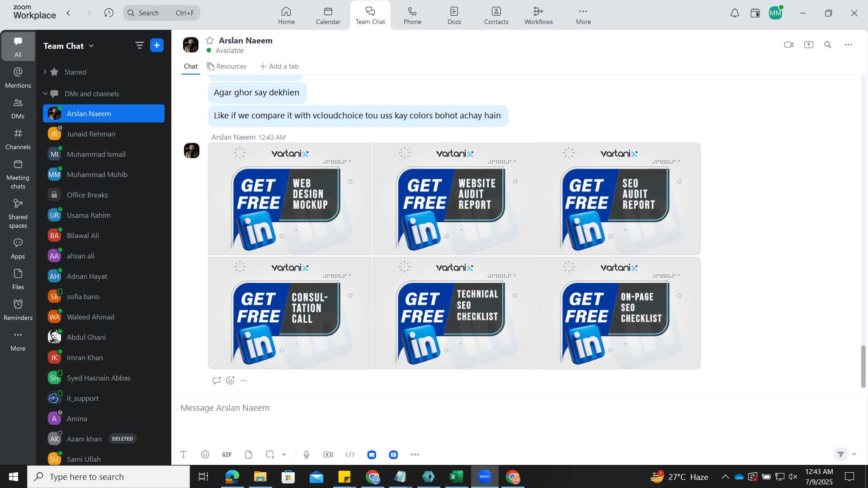Open Shared spaces in sidebar

coord(18,214)
